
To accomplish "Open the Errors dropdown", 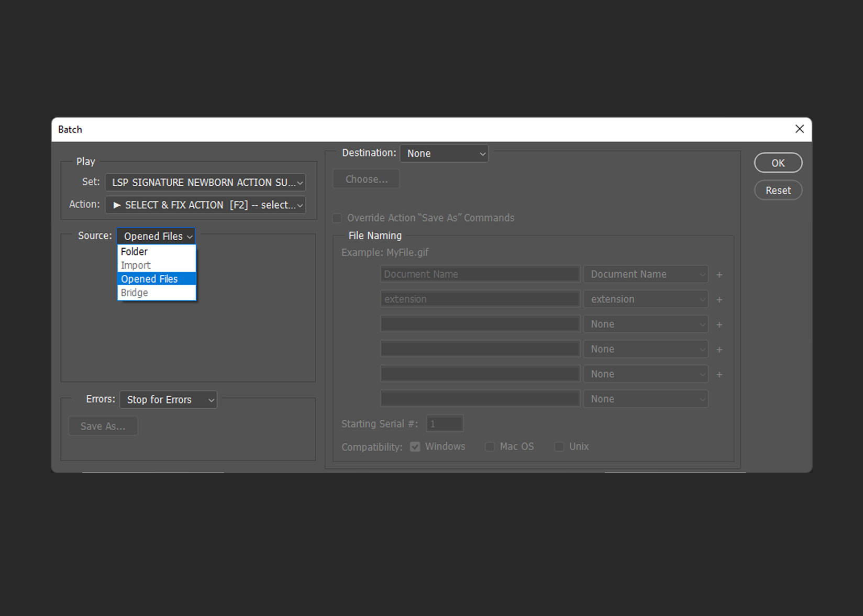I will pos(168,400).
